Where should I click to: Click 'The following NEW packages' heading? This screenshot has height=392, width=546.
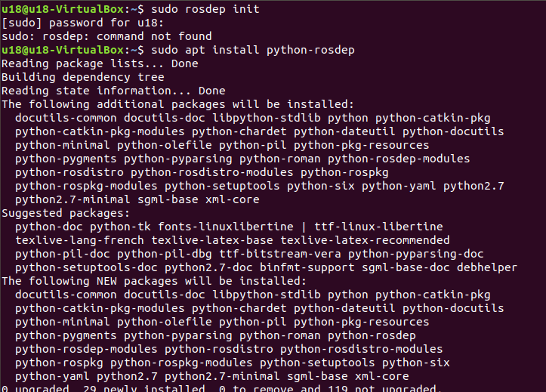coord(91,281)
